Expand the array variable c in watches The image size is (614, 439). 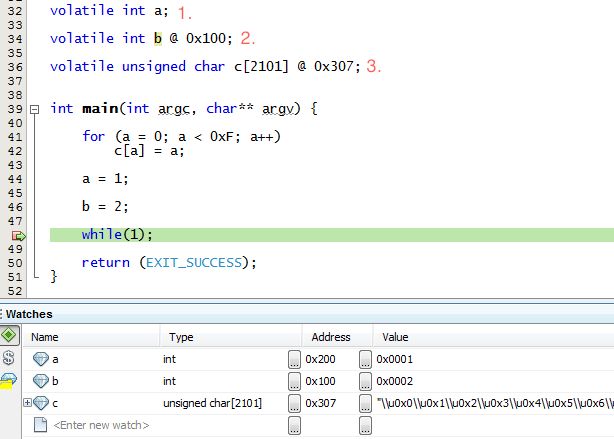pos(27,403)
